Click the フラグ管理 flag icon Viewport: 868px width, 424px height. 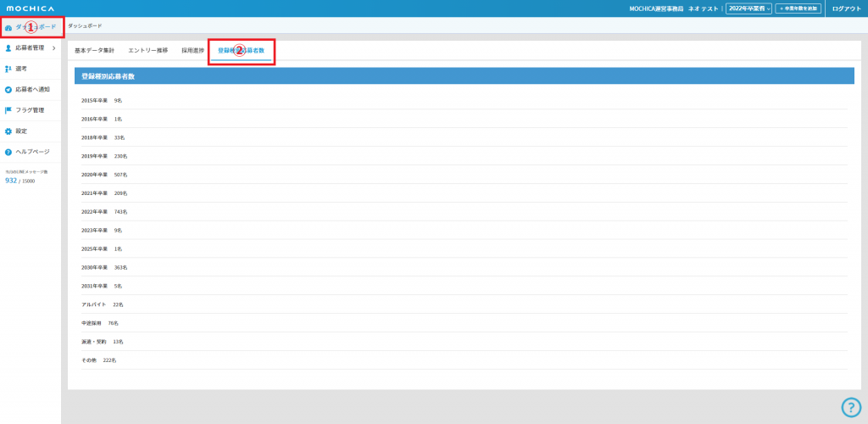[8, 110]
